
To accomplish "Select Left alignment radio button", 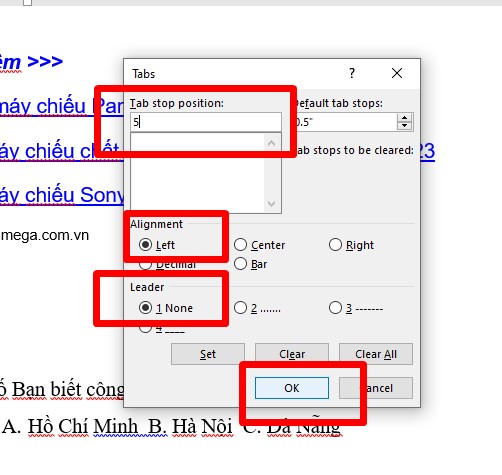I will pyautogui.click(x=145, y=245).
